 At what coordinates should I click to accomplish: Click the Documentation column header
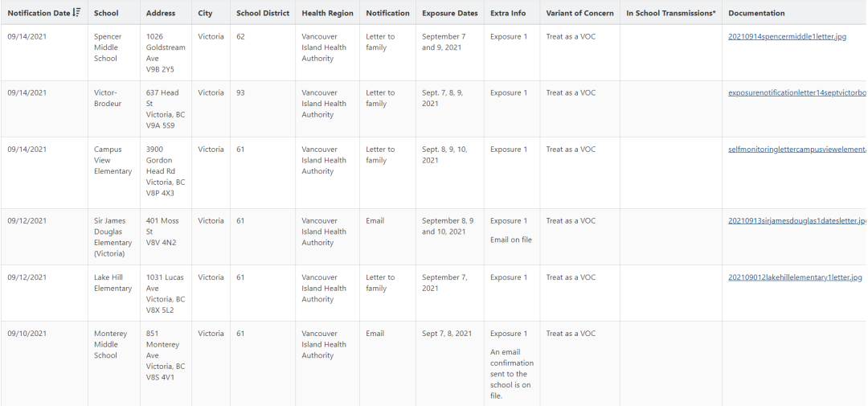pyautogui.click(x=756, y=13)
